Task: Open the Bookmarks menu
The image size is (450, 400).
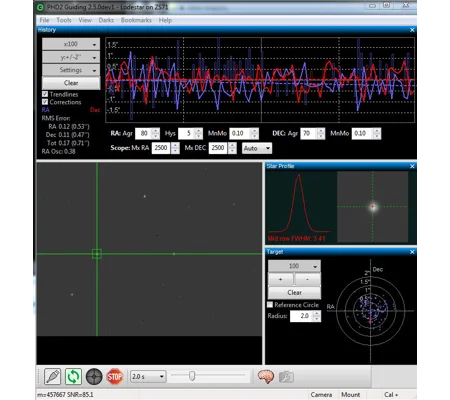Action: click(x=136, y=20)
